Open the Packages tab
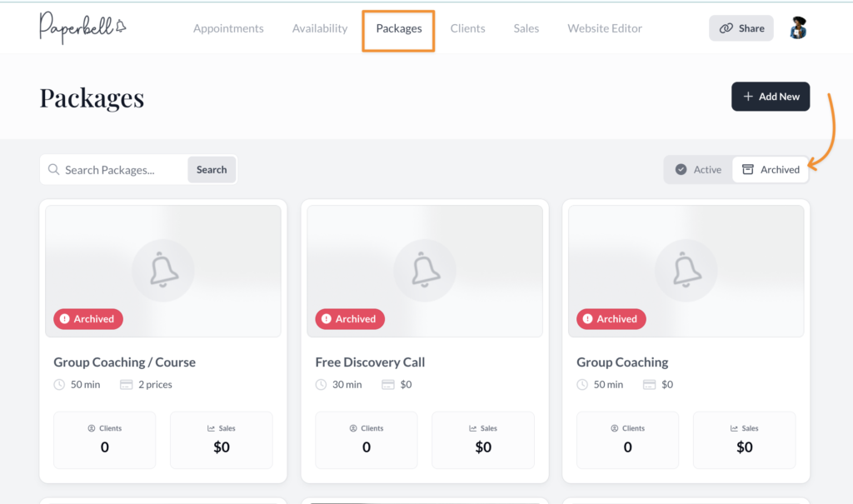The height and width of the screenshot is (504, 853). pos(398,28)
